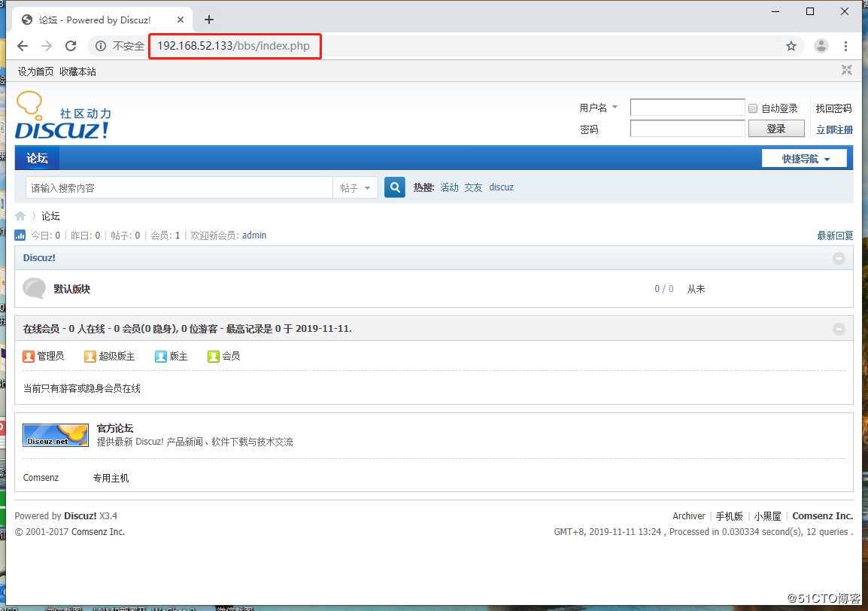868x611 pixels.
Task: Open Chrome profile avatar icon
Action: click(821, 46)
